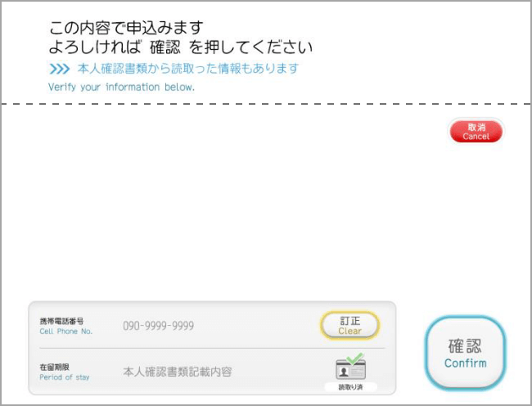Click the blue triple chevron arrows icon
The height and width of the screenshot is (406, 532).
coord(60,69)
